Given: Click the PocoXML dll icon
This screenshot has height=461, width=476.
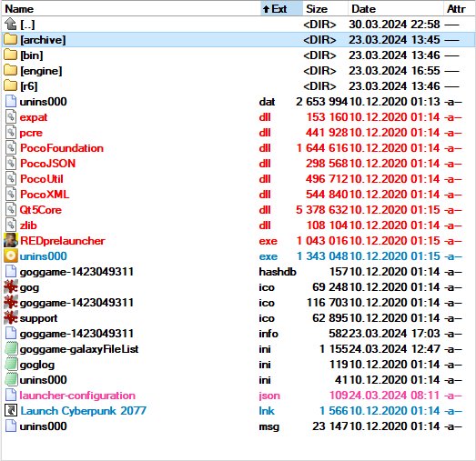Looking at the screenshot, I should point(11,195).
